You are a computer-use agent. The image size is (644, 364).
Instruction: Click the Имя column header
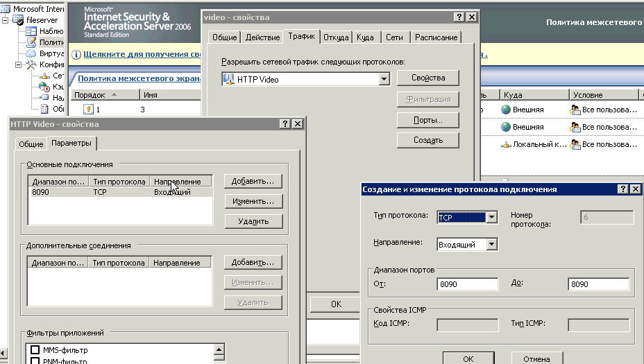(x=170, y=95)
